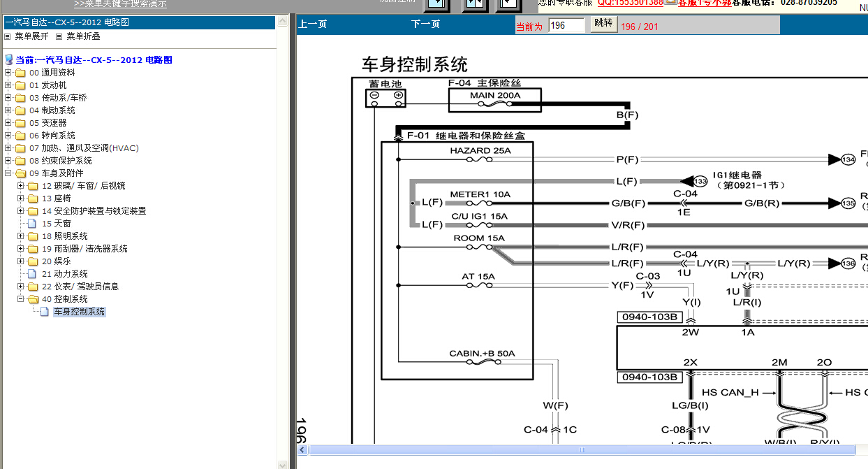This screenshot has width=868, height=469.
Task: Go to previous page with 上一页
Action: pyautogui.click(x=313, y=24)
